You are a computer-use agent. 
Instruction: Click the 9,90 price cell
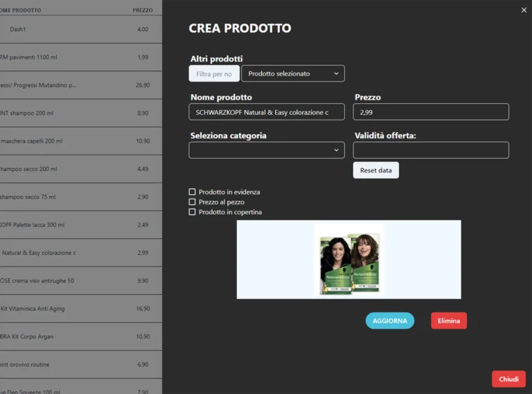pos(143,280)
